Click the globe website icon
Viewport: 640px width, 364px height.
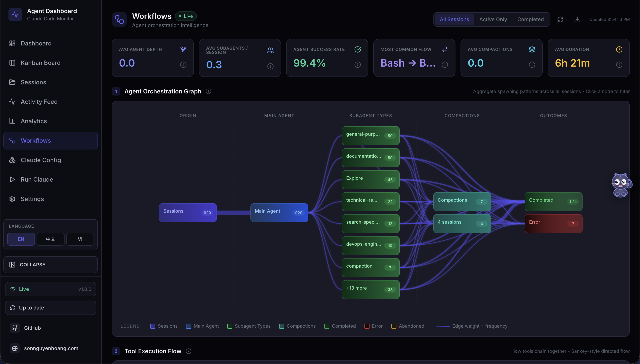click(x=15, y=348)
